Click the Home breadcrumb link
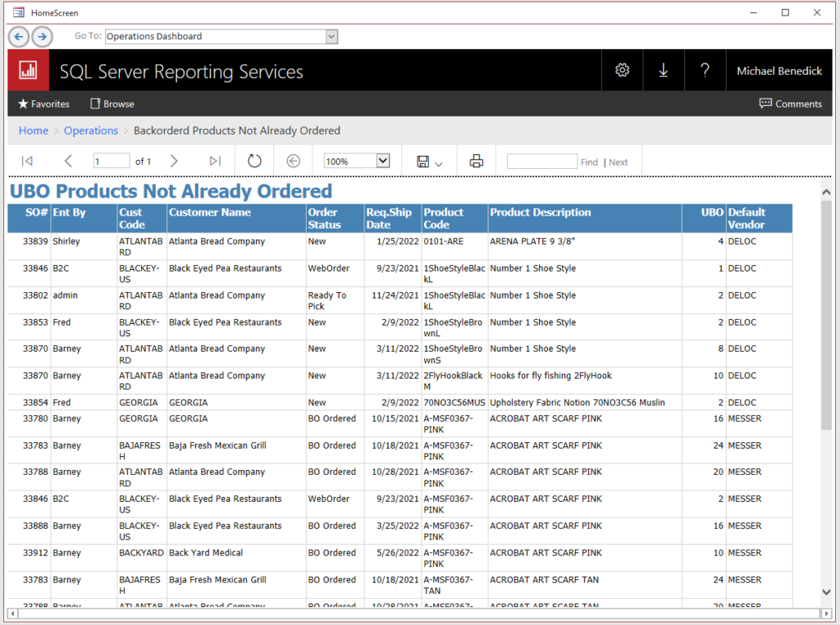 (34, 130)
